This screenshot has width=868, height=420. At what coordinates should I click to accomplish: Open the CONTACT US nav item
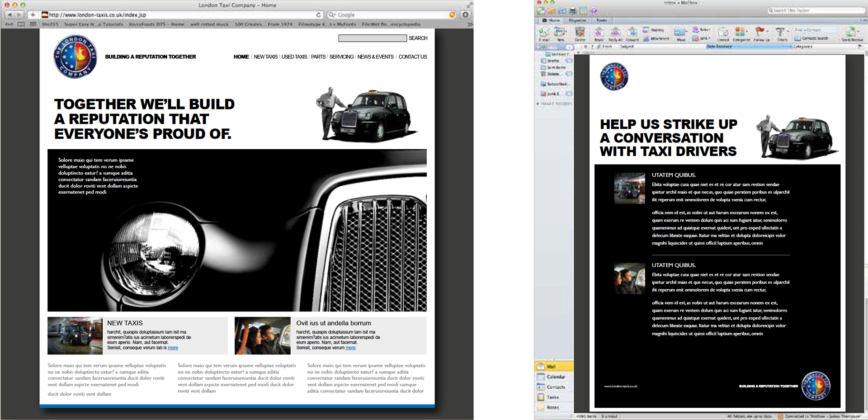(x=413, y=57)
